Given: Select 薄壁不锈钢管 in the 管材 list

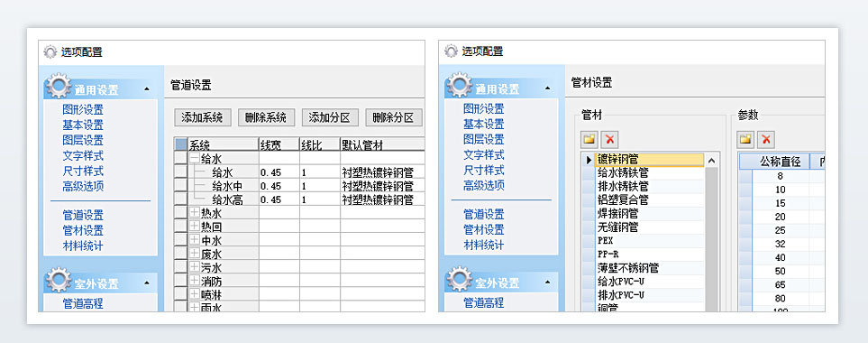Looking at the screenshot, I should (x=649, y=268).
